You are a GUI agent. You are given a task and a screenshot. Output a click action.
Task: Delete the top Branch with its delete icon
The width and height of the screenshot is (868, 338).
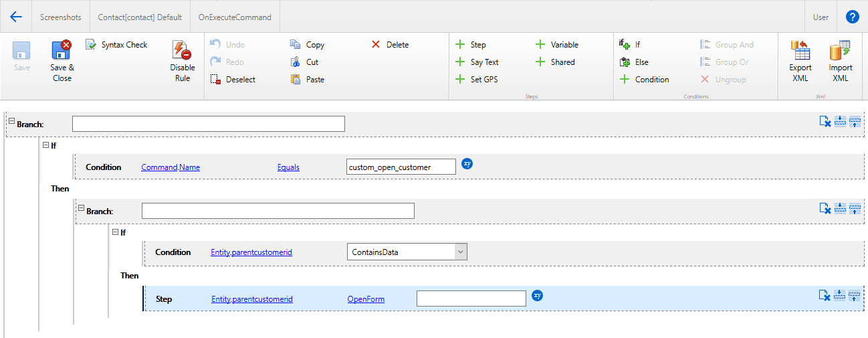pyautogui.click(x=825, y=121)
